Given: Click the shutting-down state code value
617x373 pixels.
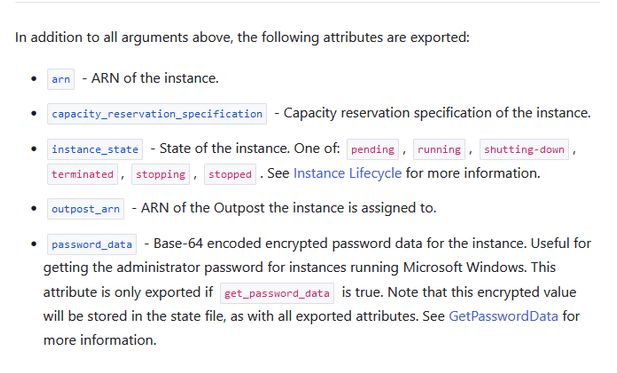Looking at the screenshot, I should tap(524, 149).
